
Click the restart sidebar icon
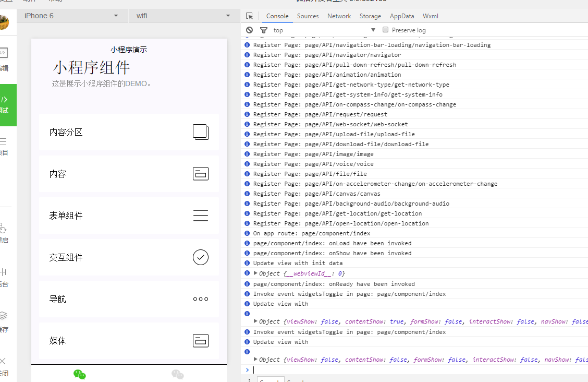click(x=3, y=228)
